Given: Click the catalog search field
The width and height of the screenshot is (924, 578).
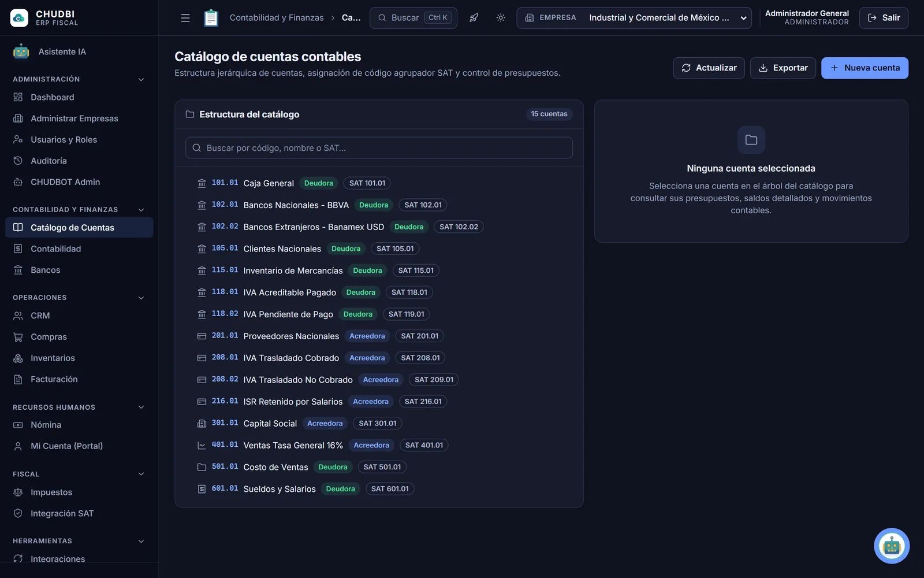Looking at the screenshot, I should (379, 148).
